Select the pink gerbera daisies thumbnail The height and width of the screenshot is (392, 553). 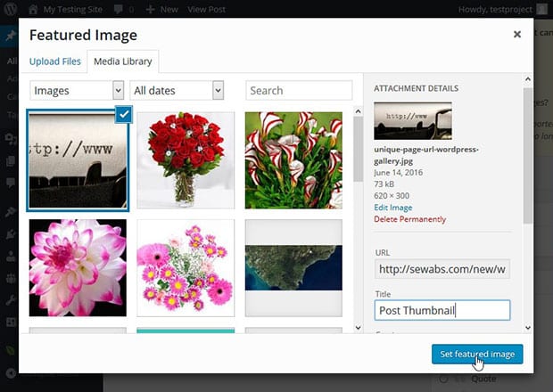tap(186, 267)
